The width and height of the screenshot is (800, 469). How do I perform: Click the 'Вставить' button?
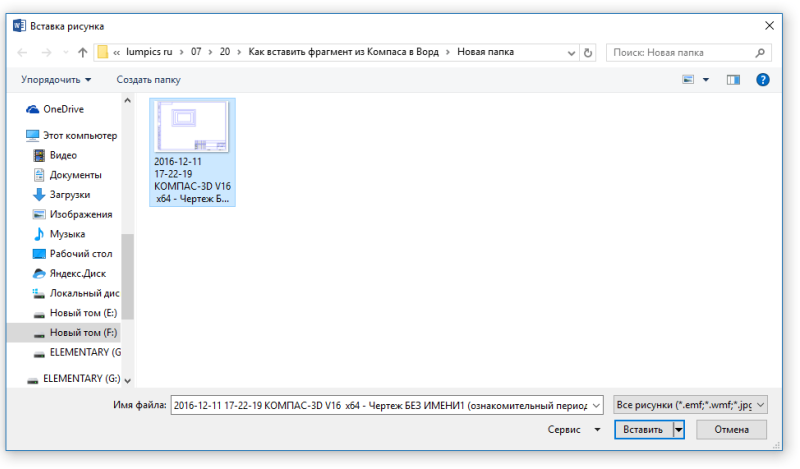click(x=643, y=430)
